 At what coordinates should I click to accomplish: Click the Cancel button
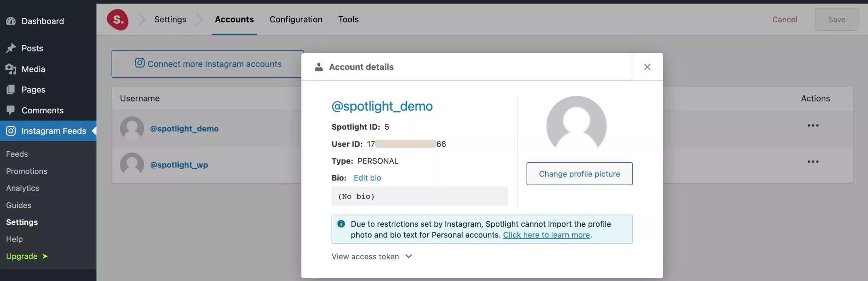pyautogui.click(x=785, y=19)
